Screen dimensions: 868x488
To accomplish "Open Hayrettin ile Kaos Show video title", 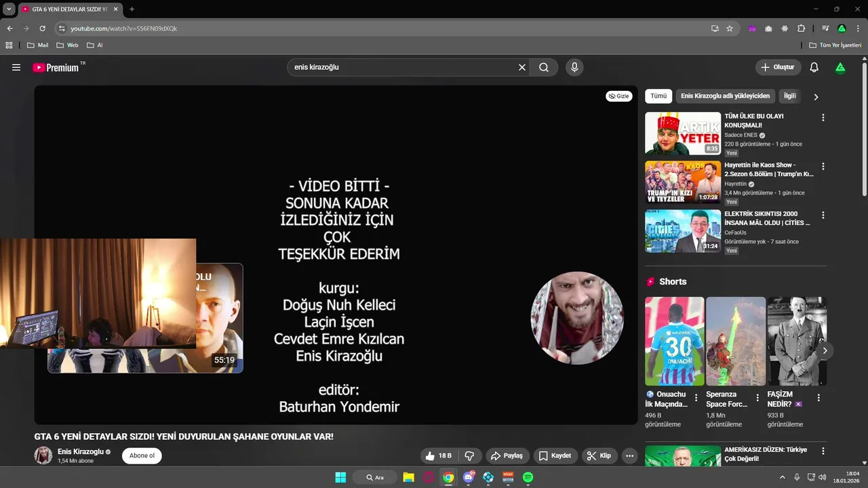I will click(769, 169).
